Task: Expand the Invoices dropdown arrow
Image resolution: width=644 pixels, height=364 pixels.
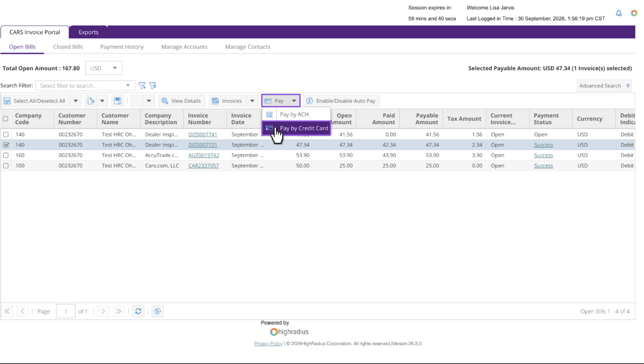Action: (252, 101)
